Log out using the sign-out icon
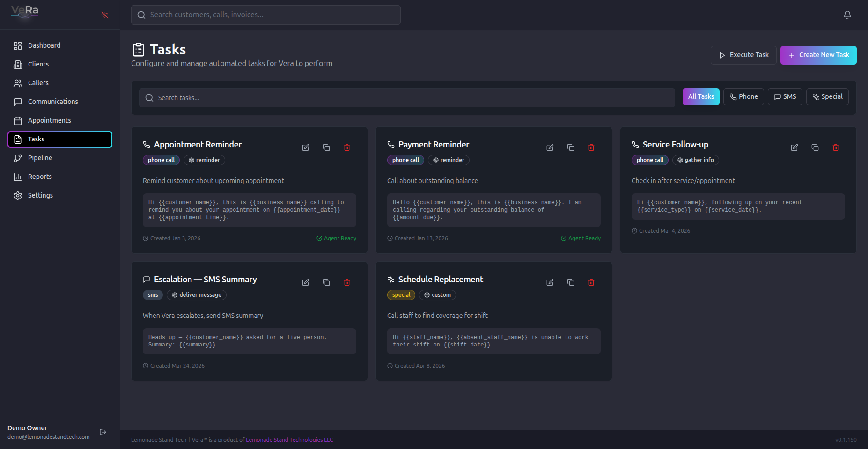 click(103, 432)
